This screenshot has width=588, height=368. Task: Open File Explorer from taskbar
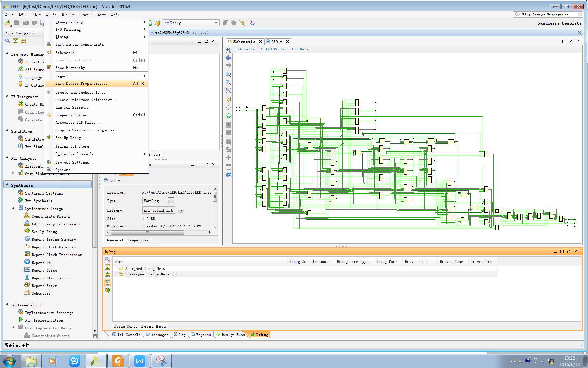point(31,361)
